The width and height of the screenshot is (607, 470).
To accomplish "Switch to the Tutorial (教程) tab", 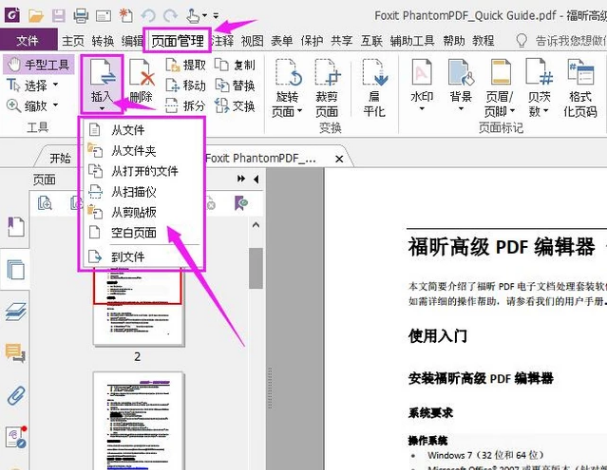I will pyautogui.click(x=483, y=40).
